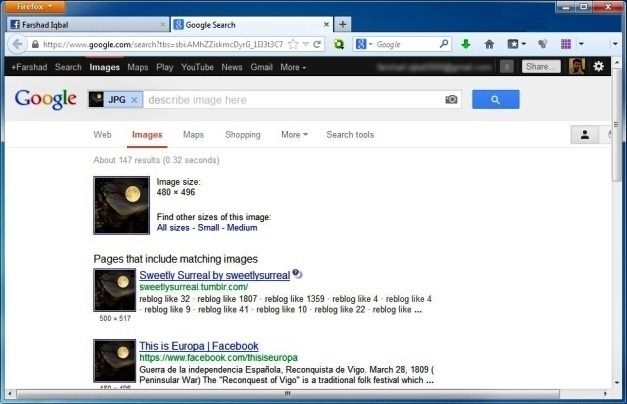Open Sweetly Surreal by sweetlysurreal link
Viewport: 627px width, 404px height.
click(215, 275)
